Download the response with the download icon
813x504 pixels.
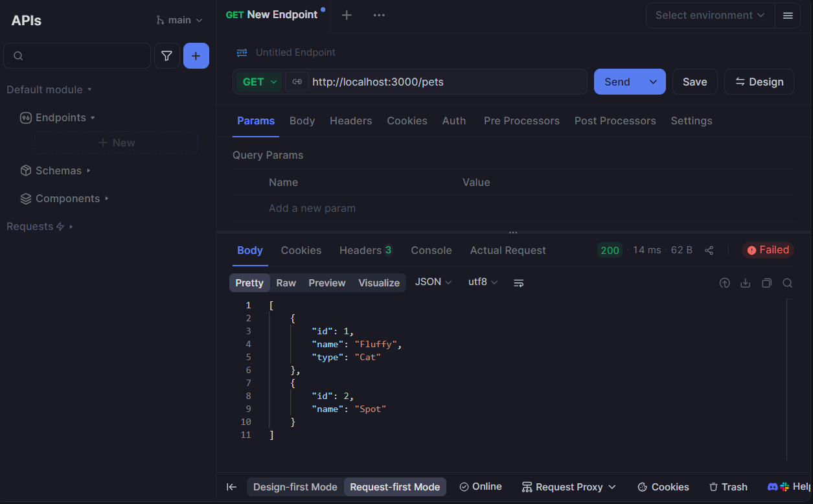coord(745,282)
